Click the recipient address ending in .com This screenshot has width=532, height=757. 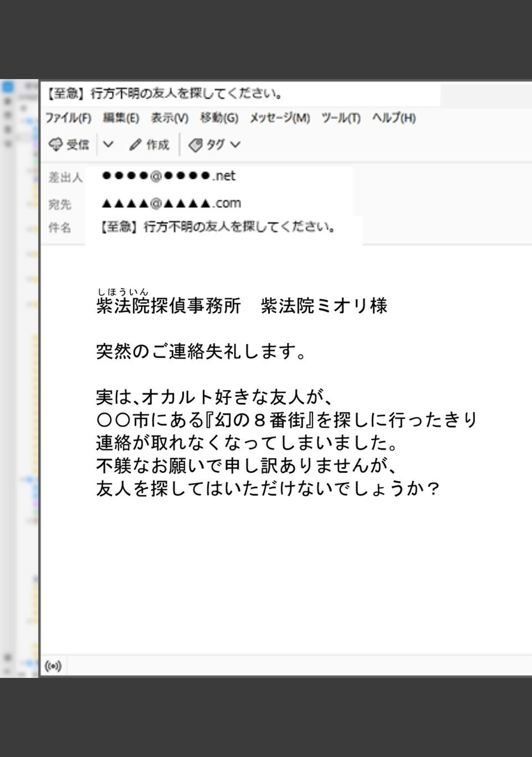pyautogui.click(x=171, y=203)
